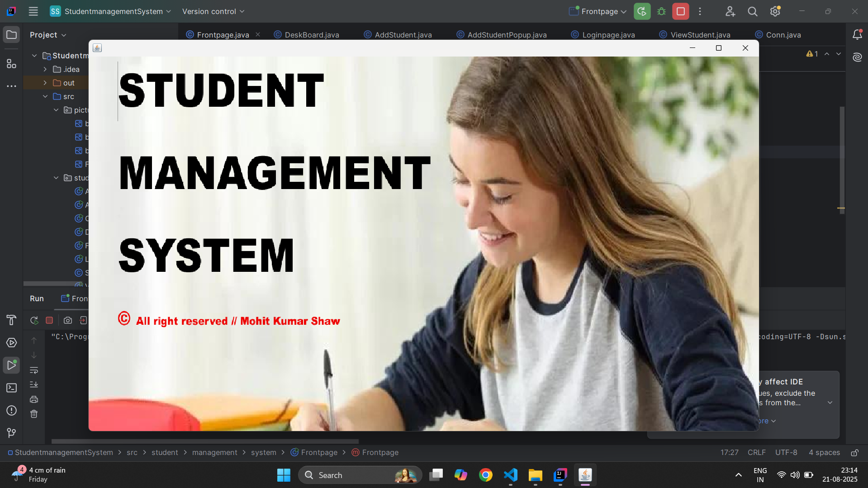Open the Structure tool window icon
The image size is (868, 488).
pyautogui.click(x=11, y=64)
